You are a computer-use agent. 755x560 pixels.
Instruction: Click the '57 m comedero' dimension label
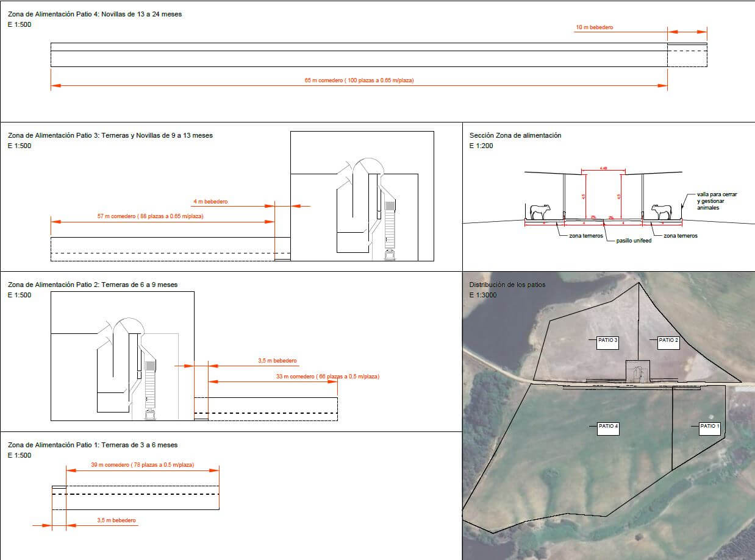pyautogui.click(x=150, y=216)
